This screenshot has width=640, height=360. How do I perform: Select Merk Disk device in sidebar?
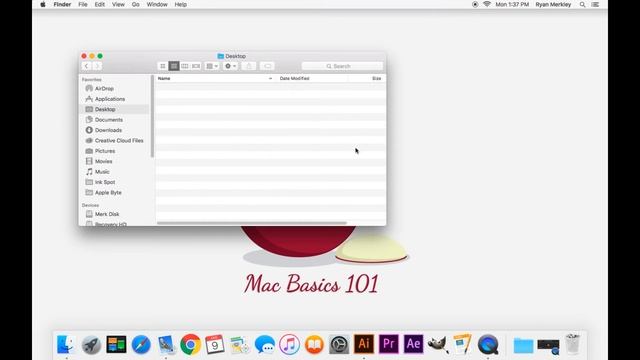[x=107, y=214]
